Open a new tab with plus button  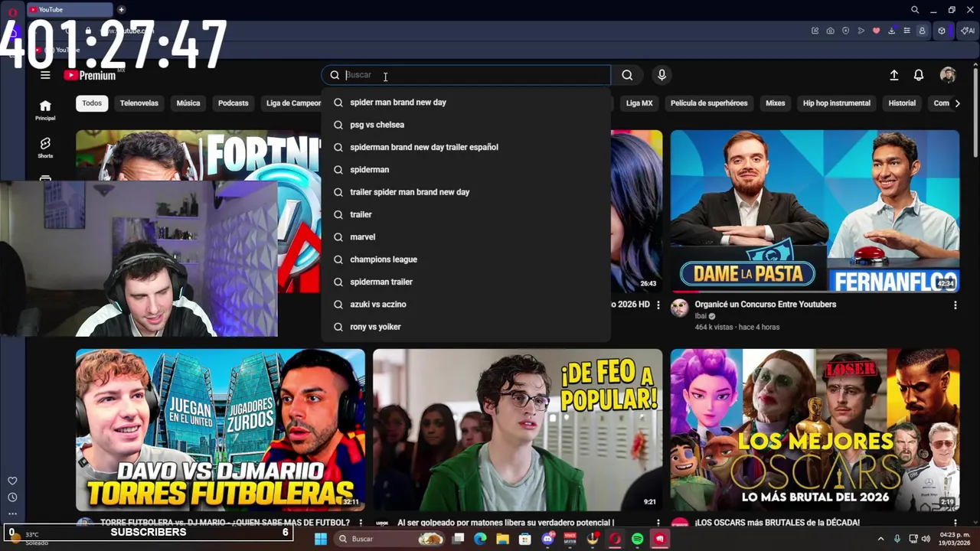[121, 10]
